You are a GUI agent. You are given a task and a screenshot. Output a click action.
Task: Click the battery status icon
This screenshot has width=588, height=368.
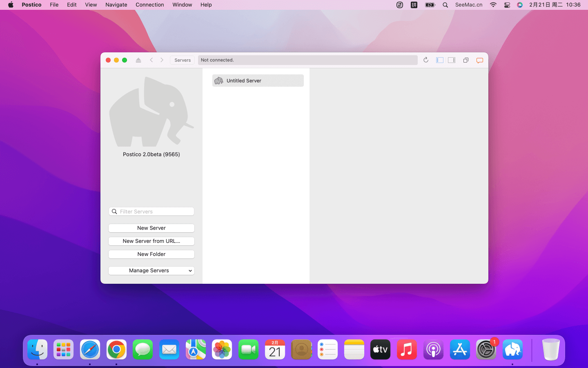(430, 5)
